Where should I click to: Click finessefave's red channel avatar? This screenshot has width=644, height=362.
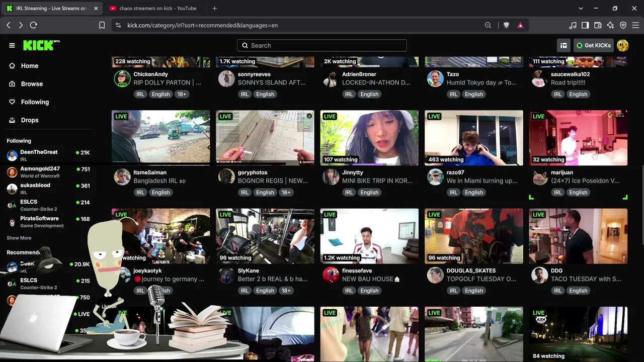point(331,275)
